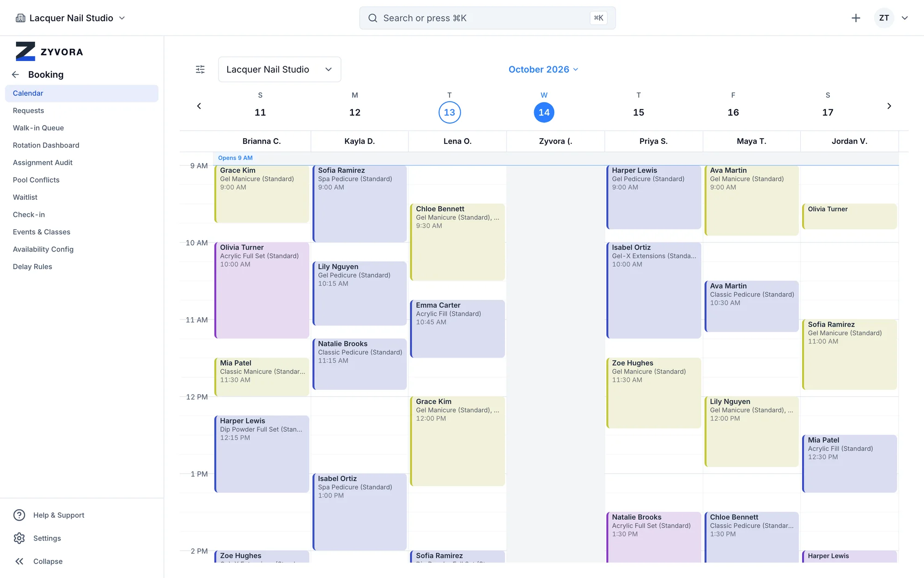
Task: Open Emma Carter Acrylic Fill appointment
Action: tap(457, 329)
